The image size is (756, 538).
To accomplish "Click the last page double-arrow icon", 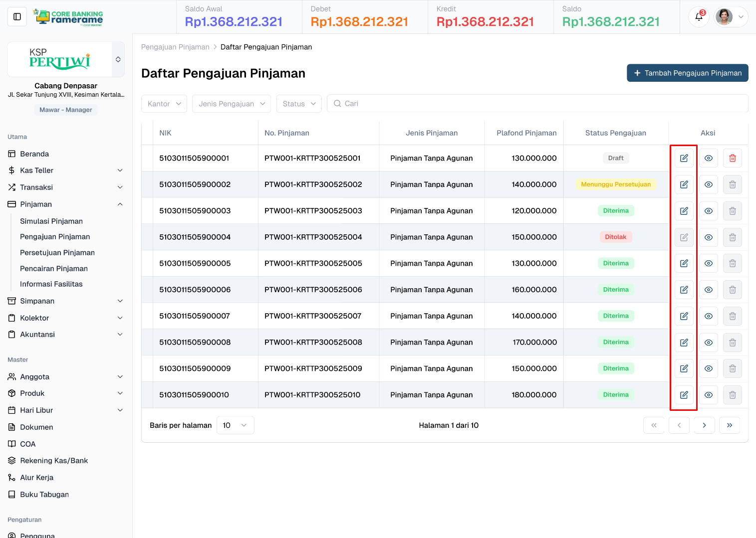I will pos(729,425).
